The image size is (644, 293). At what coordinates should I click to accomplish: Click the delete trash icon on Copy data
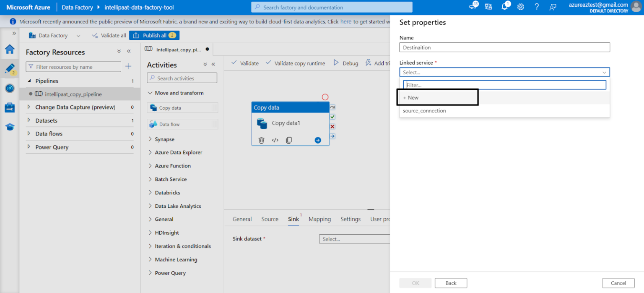[x=261, y=140]
